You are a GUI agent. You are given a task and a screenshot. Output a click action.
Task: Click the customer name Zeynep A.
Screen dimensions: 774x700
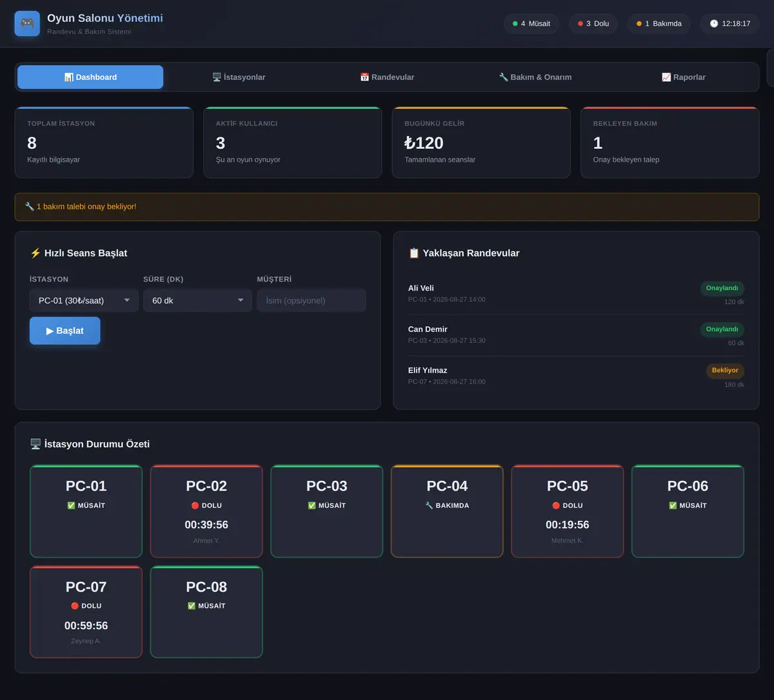pyautogui.click(x=86, y=641)
